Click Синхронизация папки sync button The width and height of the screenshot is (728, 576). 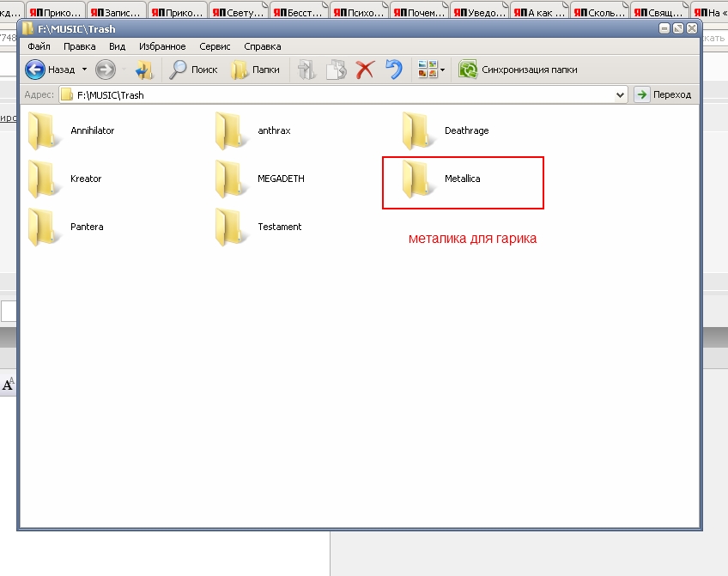point(518,70)
